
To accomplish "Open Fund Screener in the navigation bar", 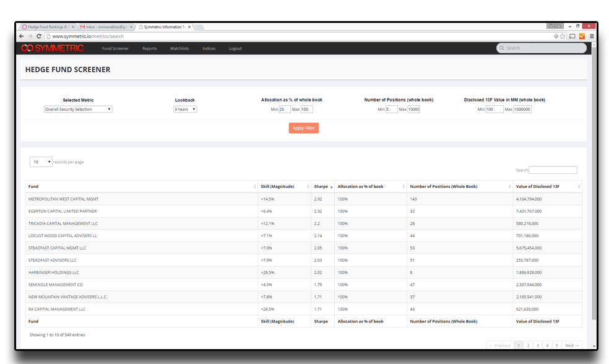I will point(115,48).
